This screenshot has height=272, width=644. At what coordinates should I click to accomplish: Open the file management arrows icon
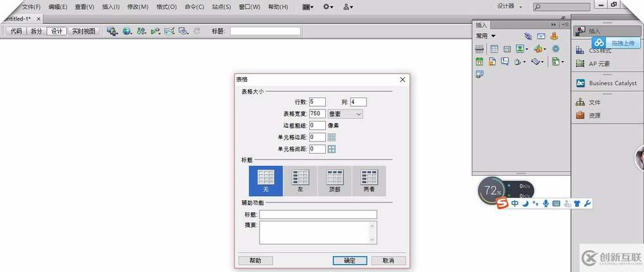tap(142, 31)
